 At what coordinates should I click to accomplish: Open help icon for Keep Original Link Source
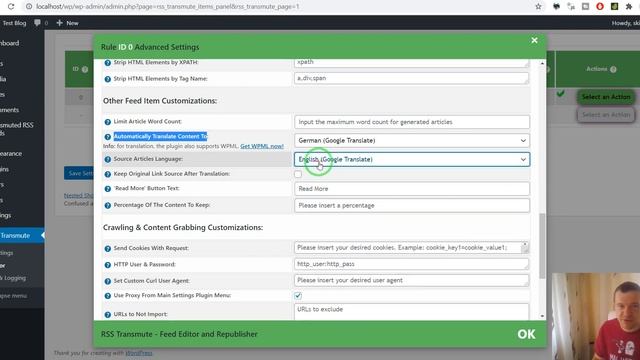[x=108, y=174]
